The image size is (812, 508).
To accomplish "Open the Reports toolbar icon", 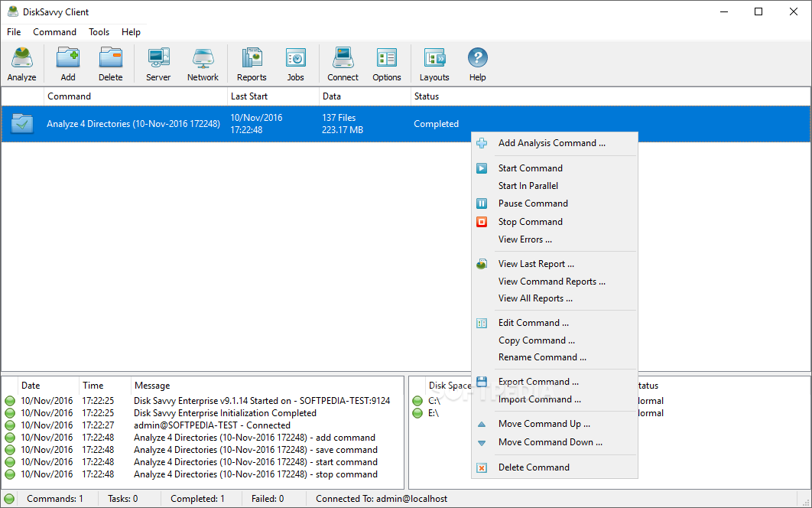I will tap(252, 63).
